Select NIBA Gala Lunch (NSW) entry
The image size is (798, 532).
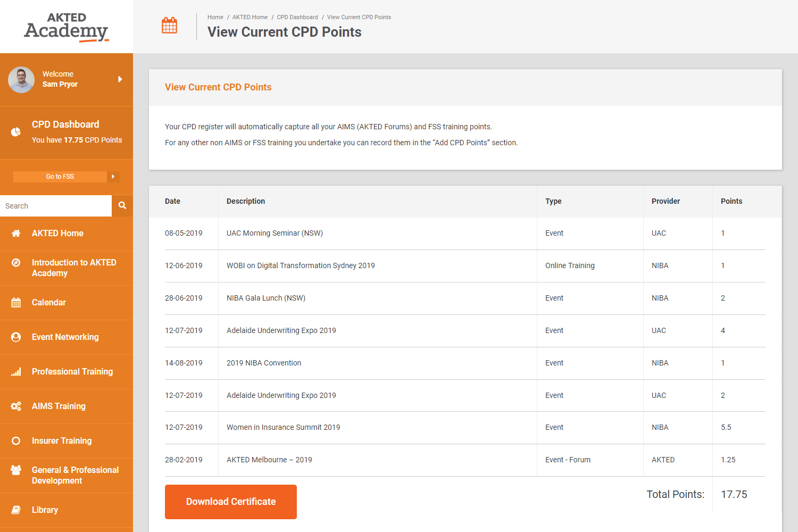pos(266,298)
